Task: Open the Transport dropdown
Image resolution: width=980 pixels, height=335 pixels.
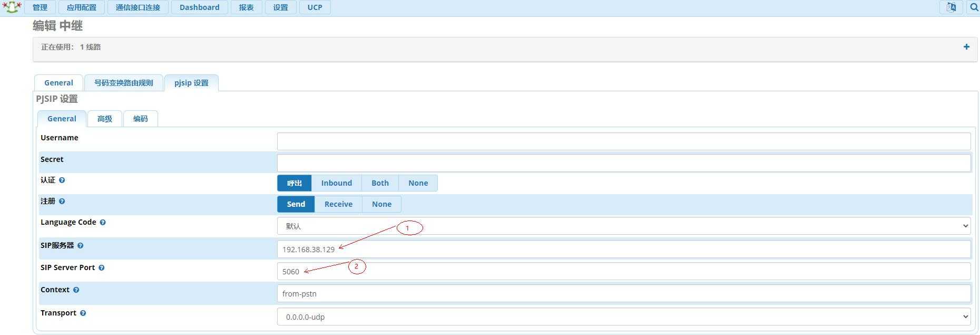Action: (624, 317)
